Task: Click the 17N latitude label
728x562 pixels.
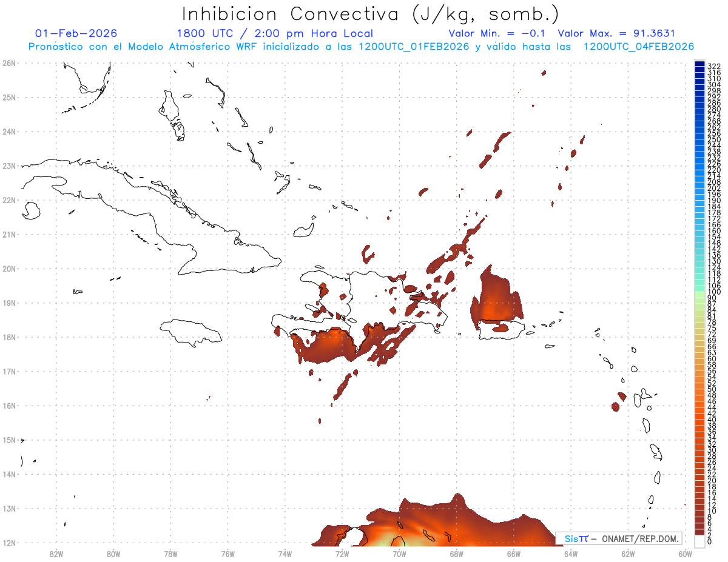Action: click(x=8, y=371)
